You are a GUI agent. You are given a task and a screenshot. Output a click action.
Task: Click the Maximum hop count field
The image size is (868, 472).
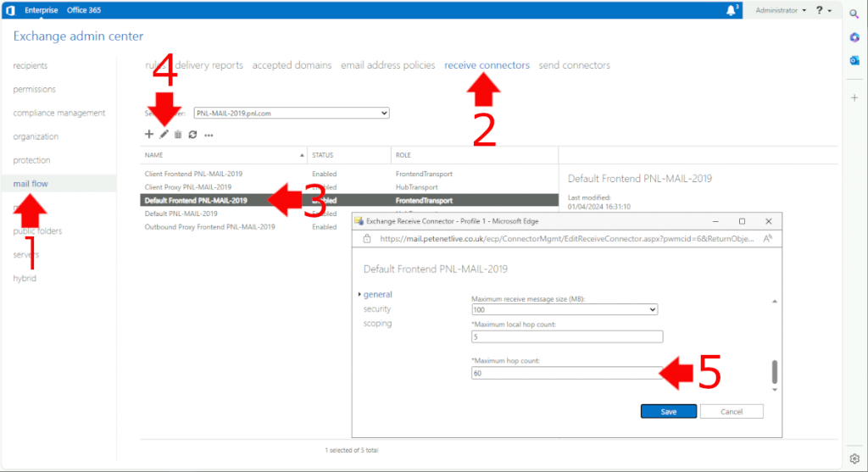click(x=566, y=373)
